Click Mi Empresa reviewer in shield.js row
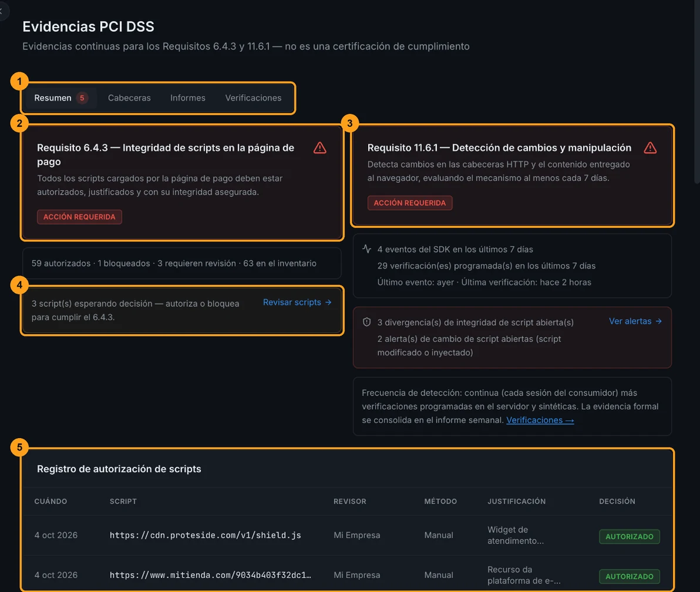The image size is (700, 592). [x=356, y=535]
